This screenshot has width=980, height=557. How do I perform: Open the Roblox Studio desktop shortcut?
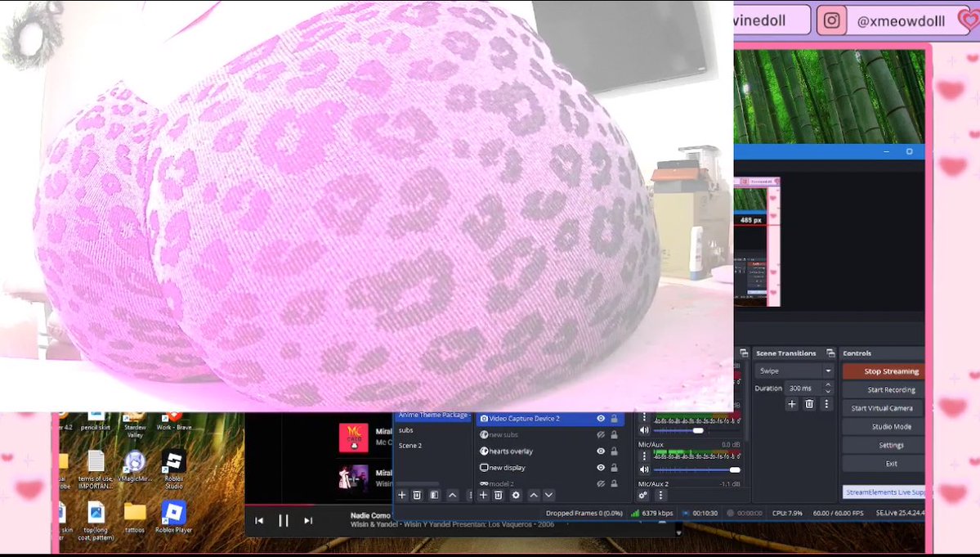174,469
